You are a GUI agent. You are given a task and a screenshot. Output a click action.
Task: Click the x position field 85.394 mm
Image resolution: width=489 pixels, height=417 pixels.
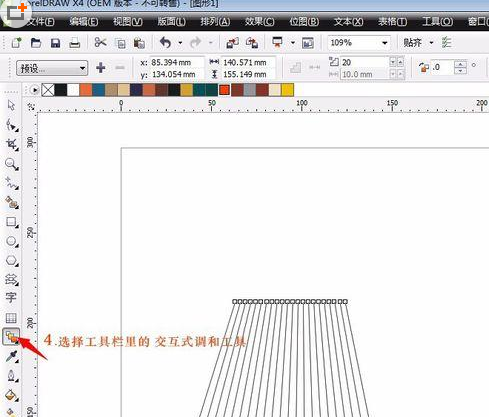coord(177,62)
